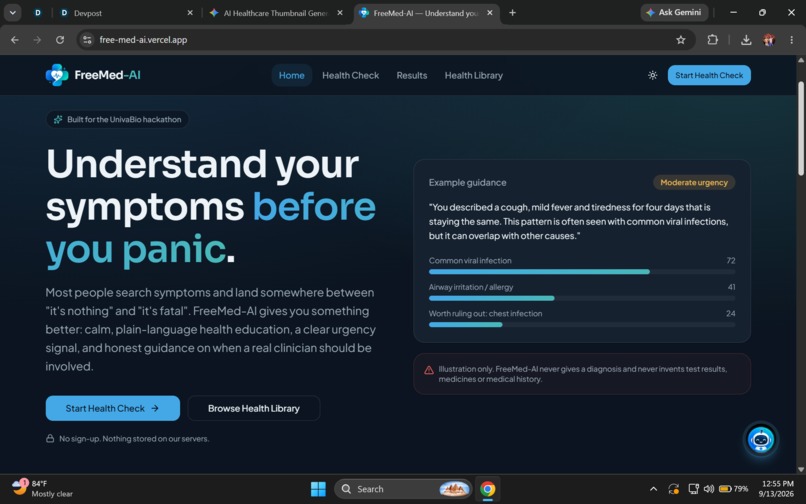Click the taskbar Search box
Image resolution: width=806 pixels, height=504 pixels.
click(x=404, y=489)
